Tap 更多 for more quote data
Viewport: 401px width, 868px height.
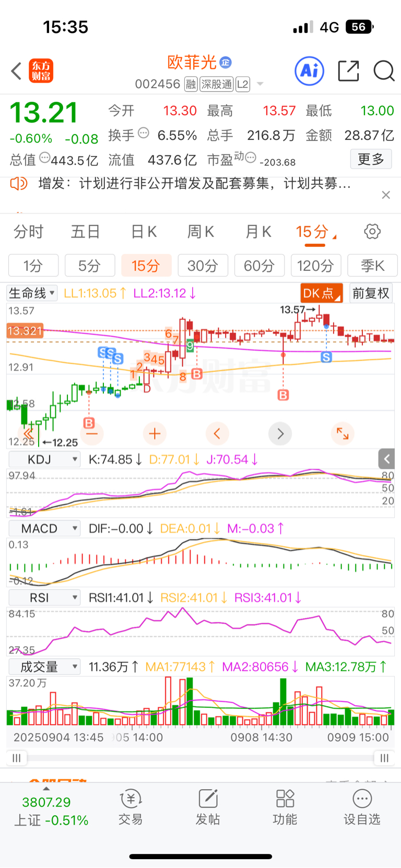pyautogui.click(x=371, y=159)
